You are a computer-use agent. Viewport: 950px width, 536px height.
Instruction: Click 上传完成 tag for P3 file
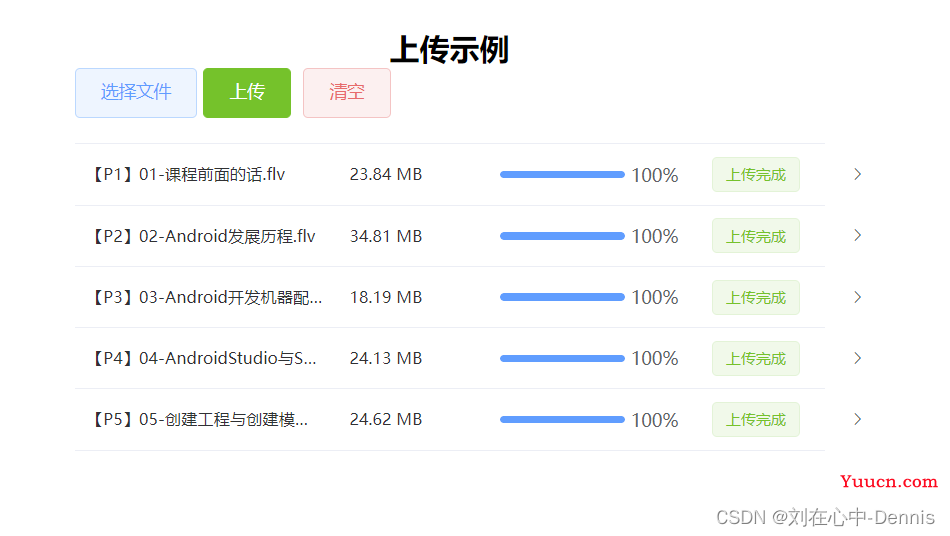pyautogui.click(x=756, y=297)
